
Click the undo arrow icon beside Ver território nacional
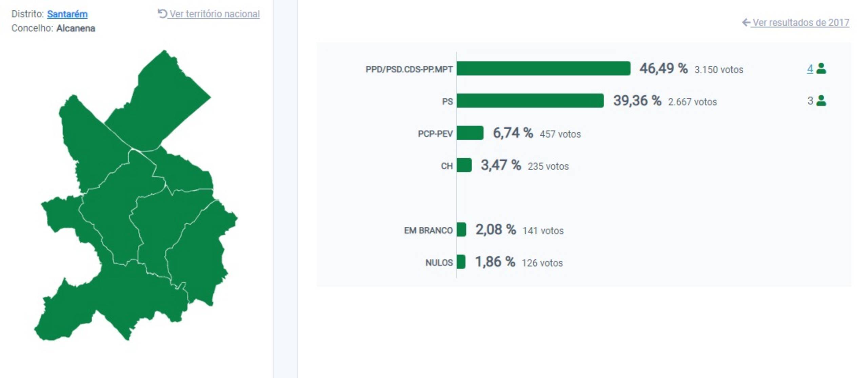click(162, 14)
